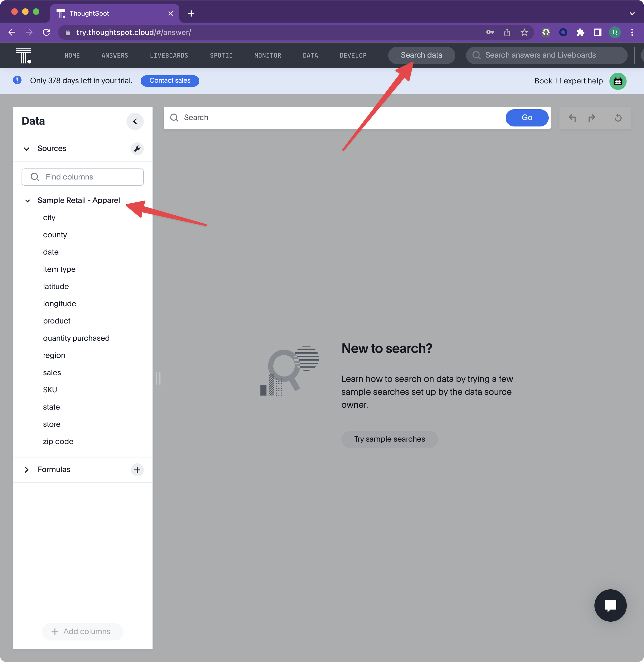Image resolution: width=644 pixels, height=662 pixels.
Task: Click Search answers and Liveboards field
Action: click(x=547, y=55)
